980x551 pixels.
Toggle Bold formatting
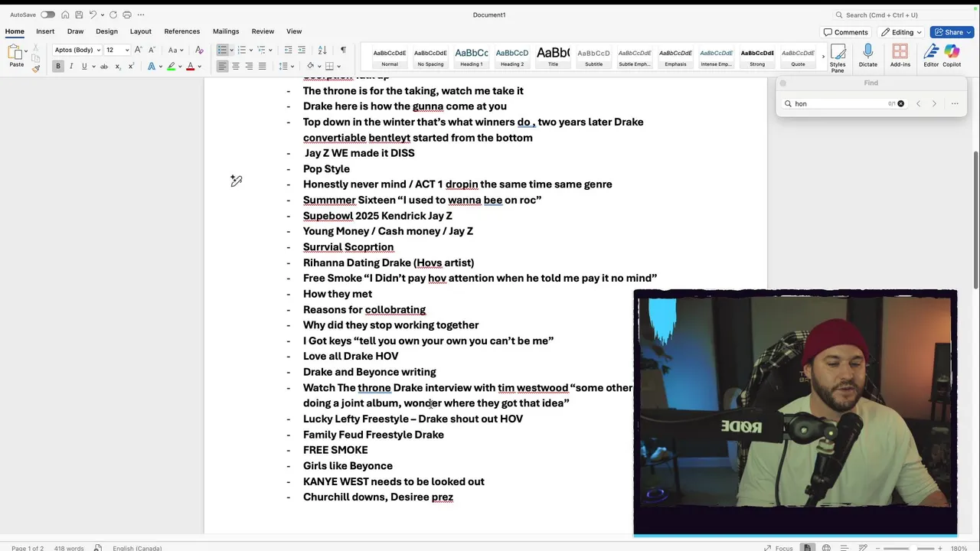pos(57,67)
